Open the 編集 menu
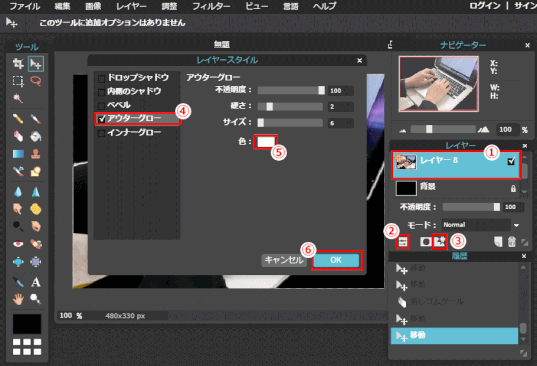 pyautogui.click(x=62, y=6)
